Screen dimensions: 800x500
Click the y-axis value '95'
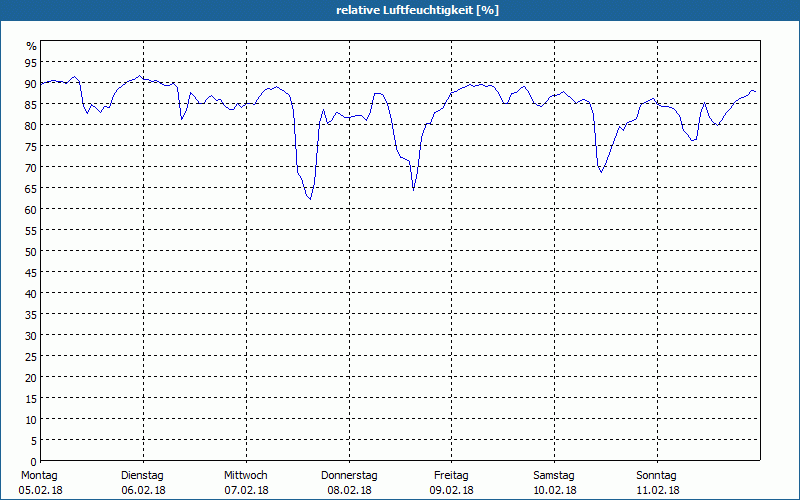pyautogui.click(x=31, y=63)
